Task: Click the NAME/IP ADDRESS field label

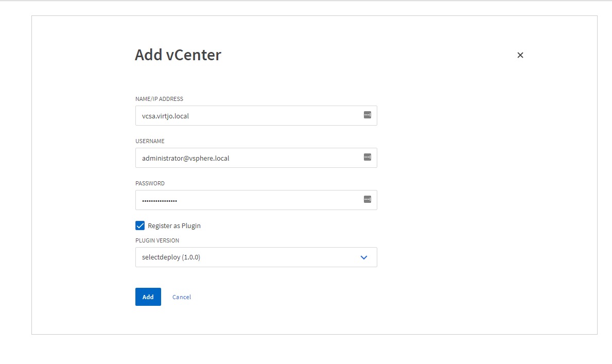Action: pos(159,99)
